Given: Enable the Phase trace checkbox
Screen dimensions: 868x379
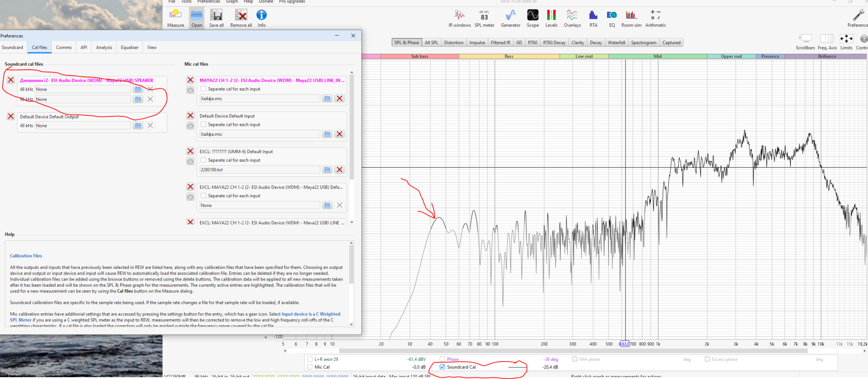Looking at the screenshot, I should tap(442, 359).
